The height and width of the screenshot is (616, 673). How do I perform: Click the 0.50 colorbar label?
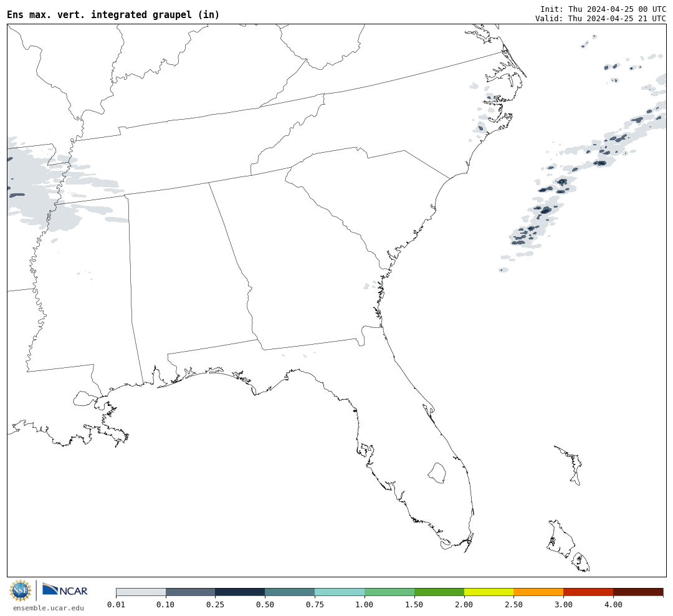pos(265,604)
